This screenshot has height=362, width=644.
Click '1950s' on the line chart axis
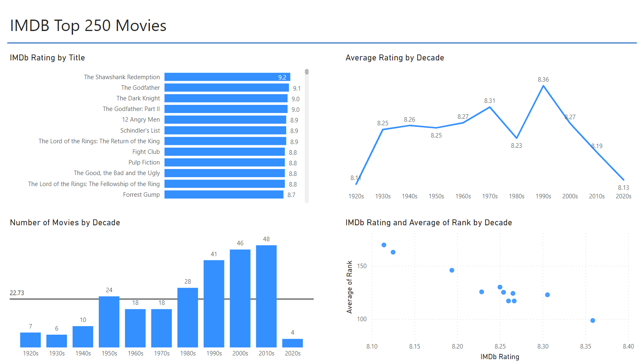436,196
